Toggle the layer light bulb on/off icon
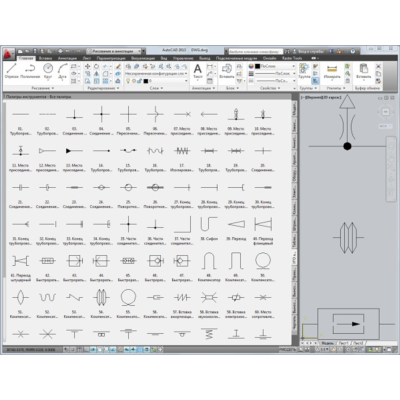400x400 pixels. (x=128, y=81)
